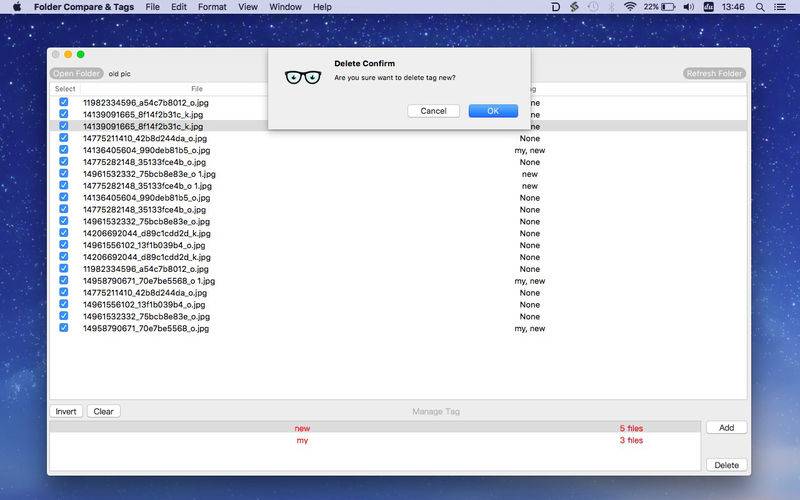This screenshot has height=500, width=800.
Task: Open Notification Center list icon
Action: coord(780,7)
